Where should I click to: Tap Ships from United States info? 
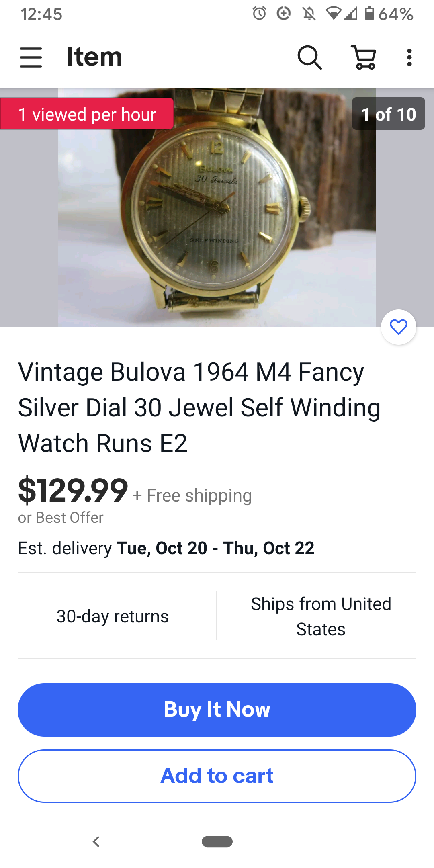(x=321, y=616)
